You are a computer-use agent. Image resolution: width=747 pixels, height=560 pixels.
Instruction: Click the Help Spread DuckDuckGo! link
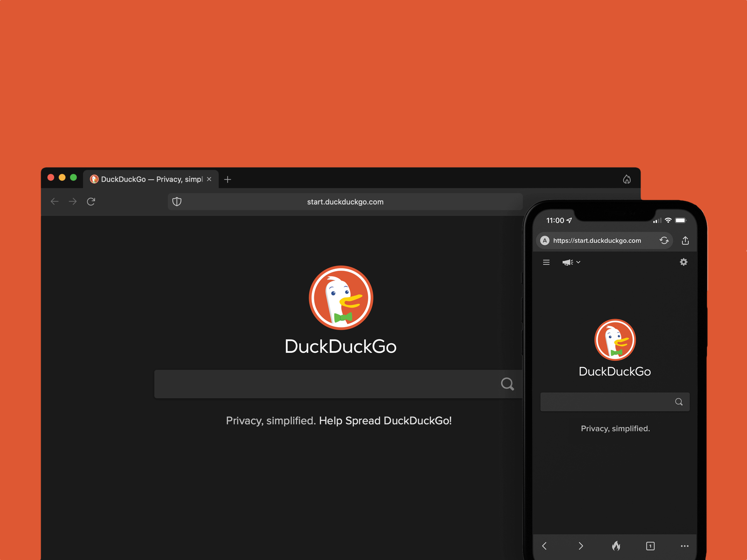pos(385,421)
